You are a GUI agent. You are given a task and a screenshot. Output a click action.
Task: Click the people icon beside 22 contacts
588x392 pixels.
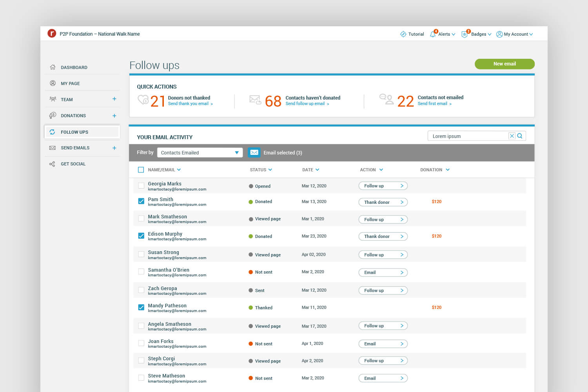pyautogui.click(x=387, y=99)
